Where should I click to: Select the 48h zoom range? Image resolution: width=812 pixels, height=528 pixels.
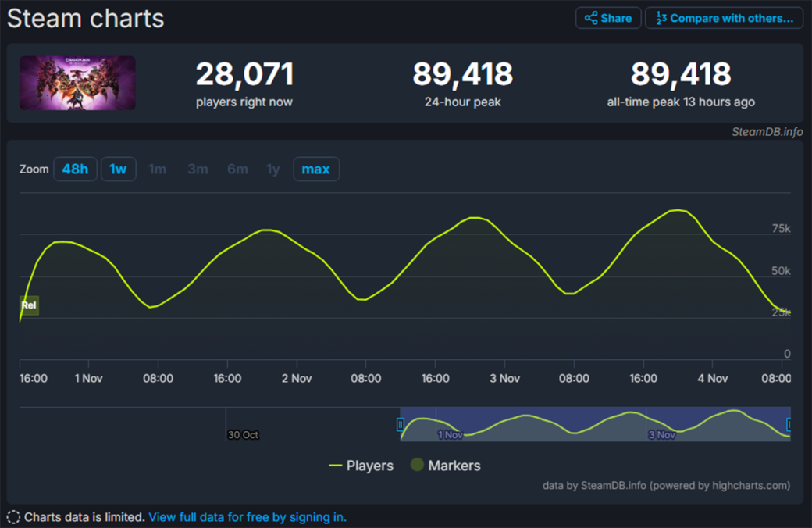point(75,169)
